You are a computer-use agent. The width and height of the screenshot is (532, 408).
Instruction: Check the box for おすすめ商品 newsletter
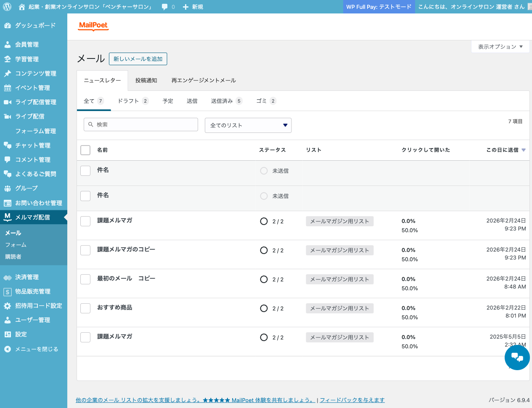[x=85, y=308]
